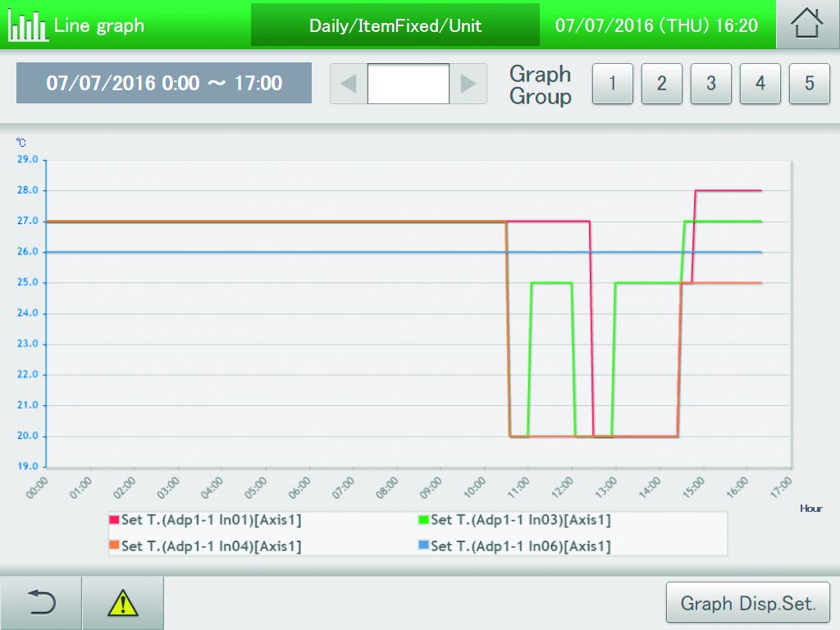This screenshot has width=840, height=630.
Task: Click the Line graph bar chart icon
Action: pyautogui.click(x=27, y=25)
